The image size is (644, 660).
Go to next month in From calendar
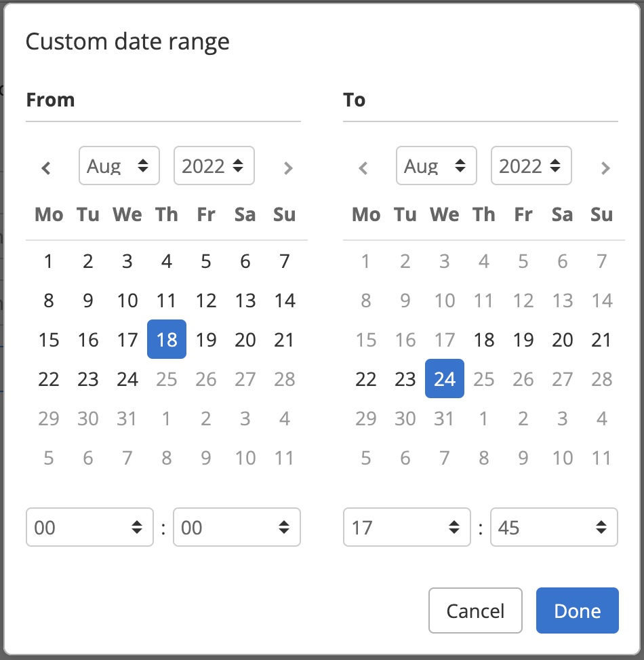(288, 168)
